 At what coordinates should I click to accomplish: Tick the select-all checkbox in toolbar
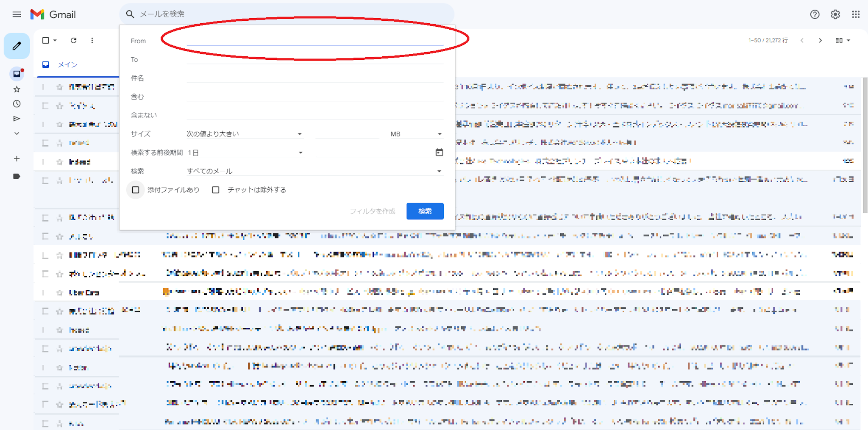click(x=45, y=40)
